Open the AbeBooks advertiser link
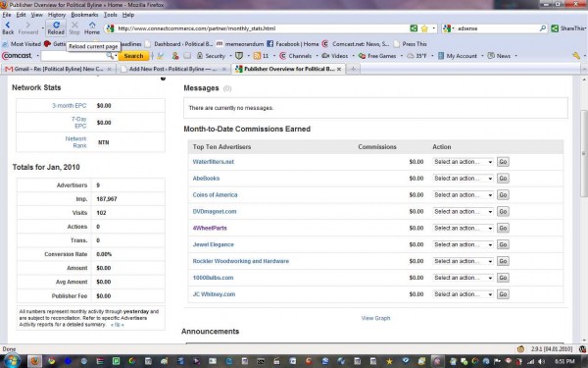588x368 pixels. [x=206, y=179]
